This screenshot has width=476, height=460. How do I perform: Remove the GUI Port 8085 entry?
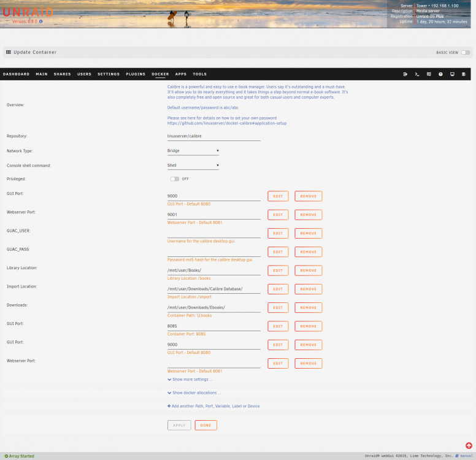tap(308, 326)
